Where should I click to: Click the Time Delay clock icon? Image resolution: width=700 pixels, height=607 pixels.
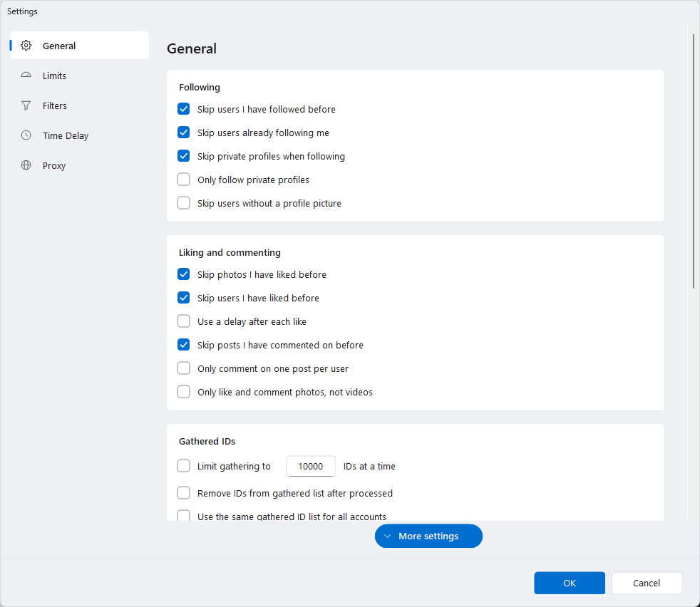(x=26, y=135)
